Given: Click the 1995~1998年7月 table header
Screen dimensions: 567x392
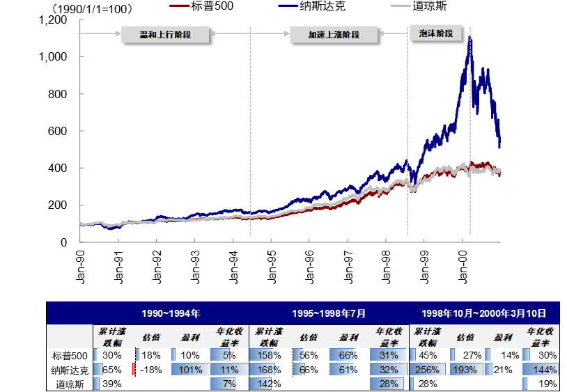Looking at the screenshot, I should (x=329, y=313).
